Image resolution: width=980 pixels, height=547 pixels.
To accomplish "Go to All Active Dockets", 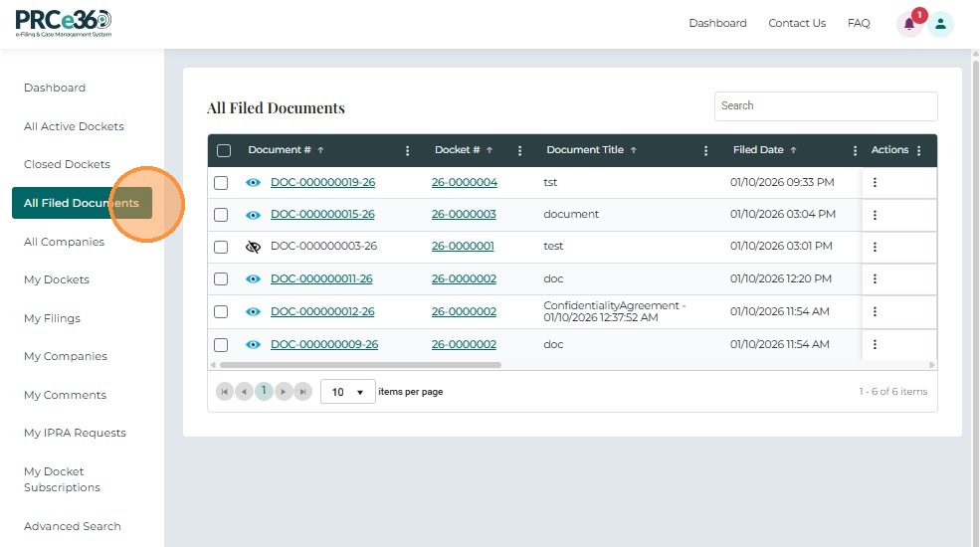I will [74, 126].
